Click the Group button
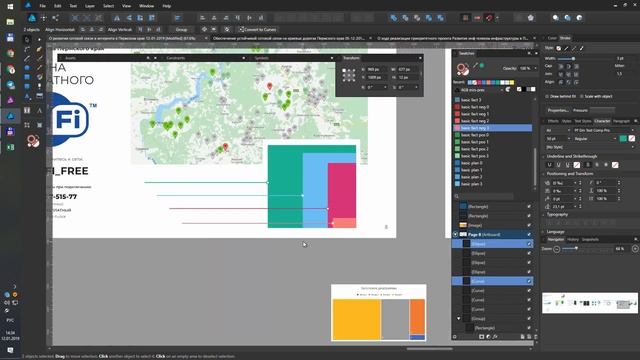 tap(181, 29)
